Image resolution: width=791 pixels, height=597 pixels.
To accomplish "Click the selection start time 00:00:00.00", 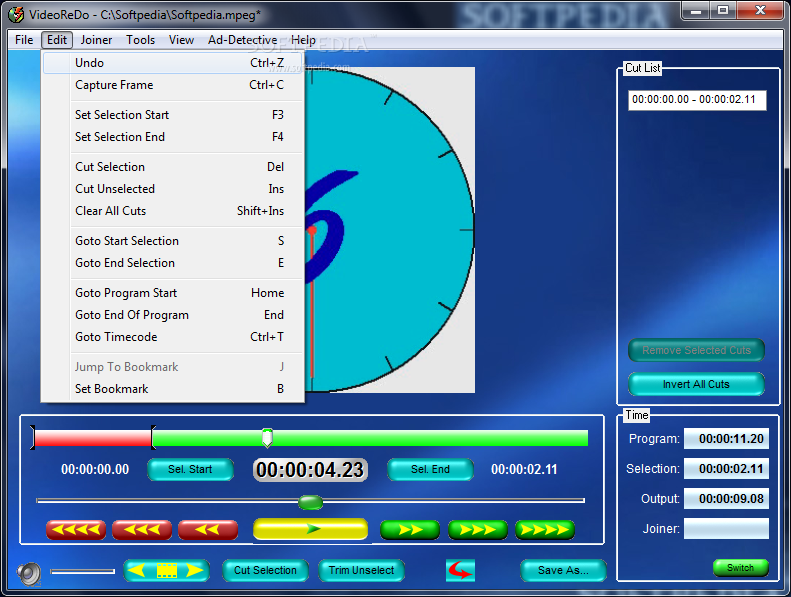I will [x=95, y=469].
